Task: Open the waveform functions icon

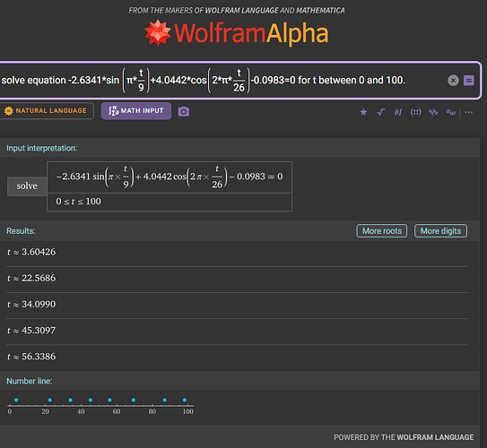Action: point(433,112)
